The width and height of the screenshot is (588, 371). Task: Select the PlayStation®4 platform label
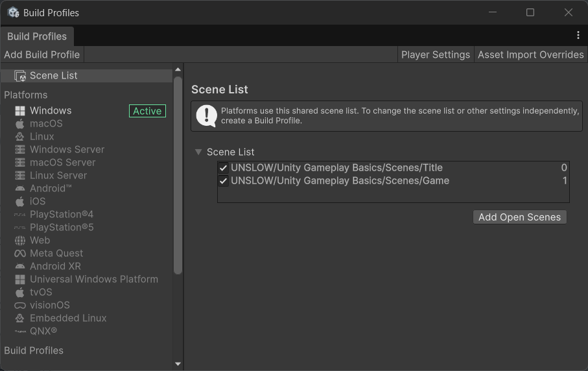[x=62, y=214]
